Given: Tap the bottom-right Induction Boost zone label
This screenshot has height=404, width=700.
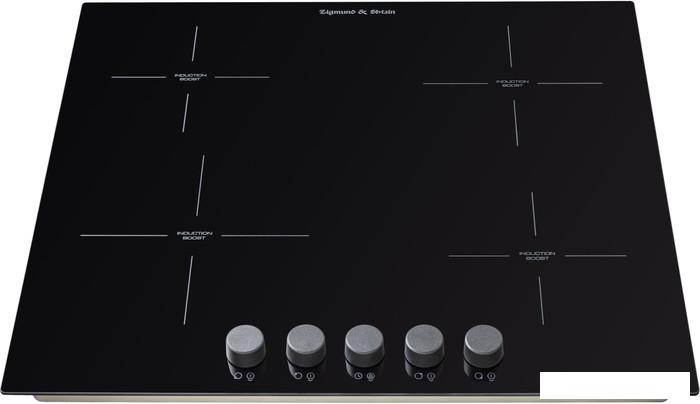Looking at the screenshot, I should 536,256.
